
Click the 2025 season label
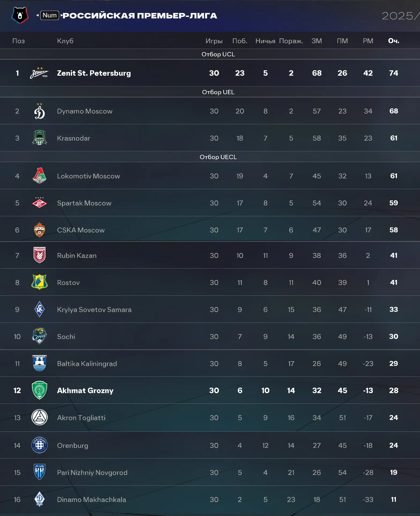point(397,16)
